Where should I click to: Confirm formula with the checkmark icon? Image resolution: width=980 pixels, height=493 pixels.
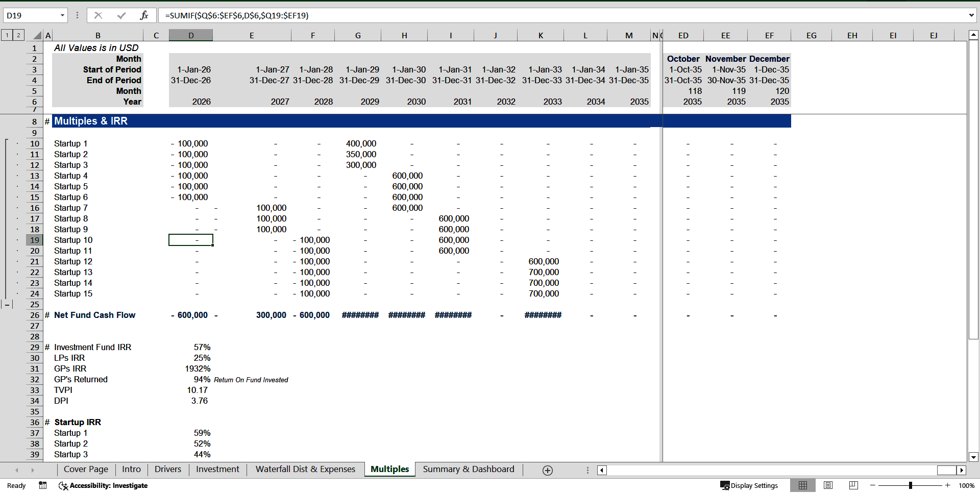click(121, 15)
